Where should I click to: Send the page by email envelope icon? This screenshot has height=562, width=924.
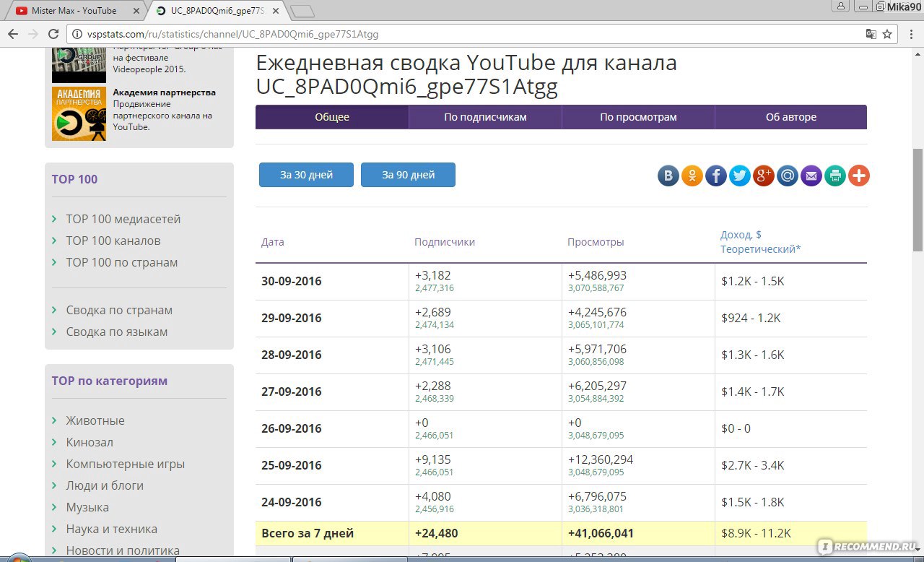(x=811, y=176)
